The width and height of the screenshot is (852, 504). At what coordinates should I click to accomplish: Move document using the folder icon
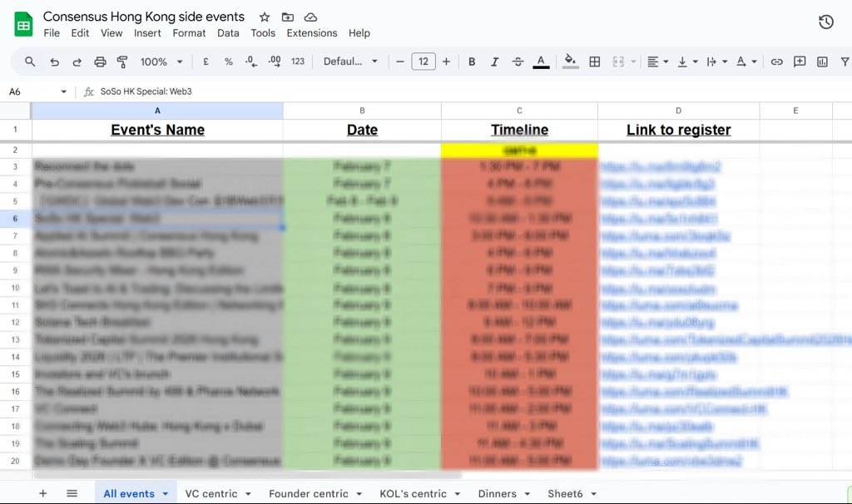pyautogui.click(x=287, y=17)
